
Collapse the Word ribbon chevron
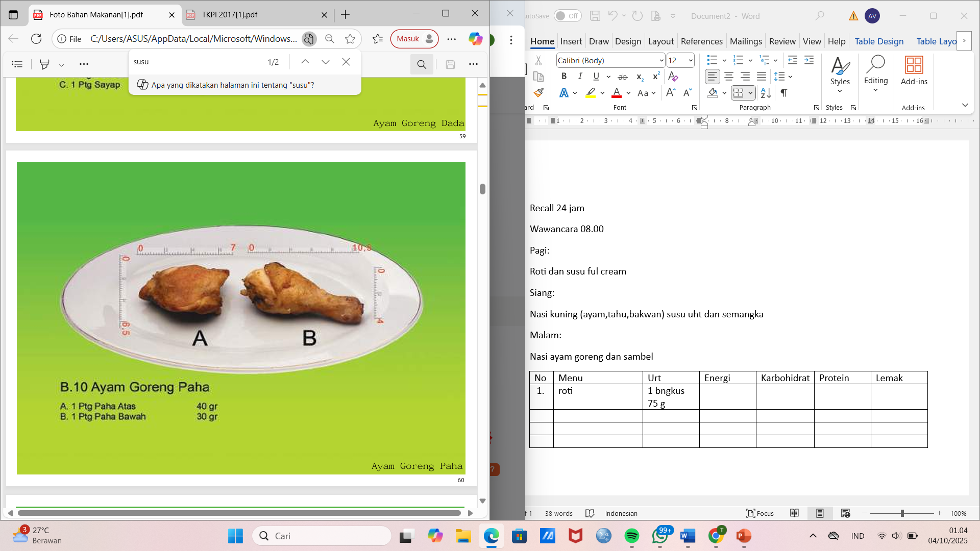(965, 105)
